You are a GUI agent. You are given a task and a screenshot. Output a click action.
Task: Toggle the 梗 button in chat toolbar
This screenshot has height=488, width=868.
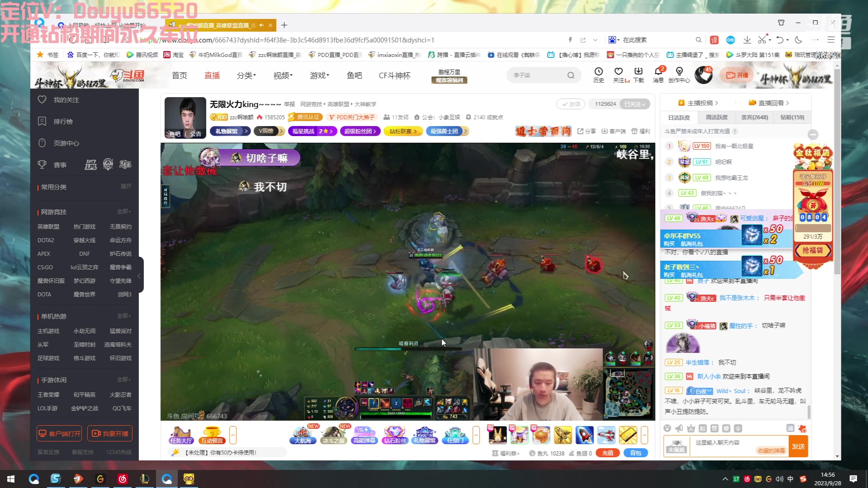tap(726, 428)
